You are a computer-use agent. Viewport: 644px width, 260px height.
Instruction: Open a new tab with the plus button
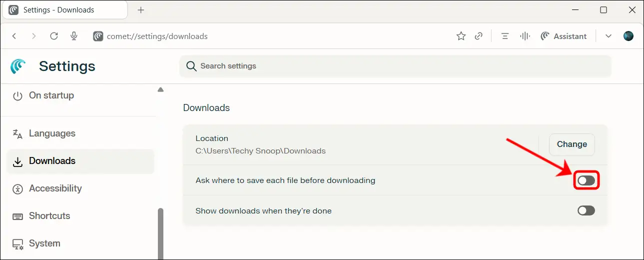click(x=141, y=10)
